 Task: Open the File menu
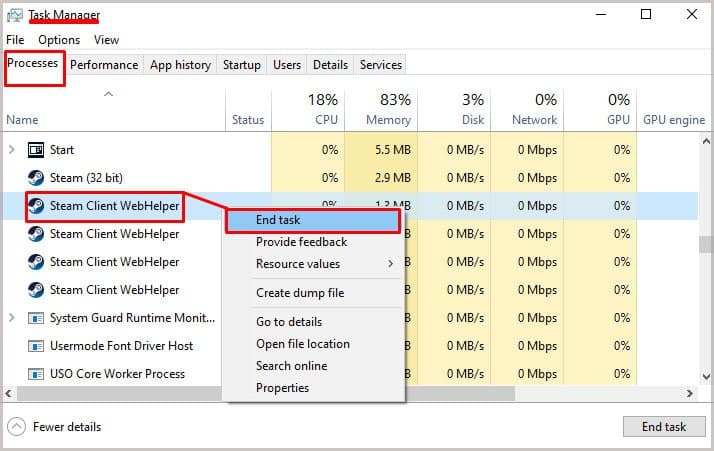click(15, 40)
